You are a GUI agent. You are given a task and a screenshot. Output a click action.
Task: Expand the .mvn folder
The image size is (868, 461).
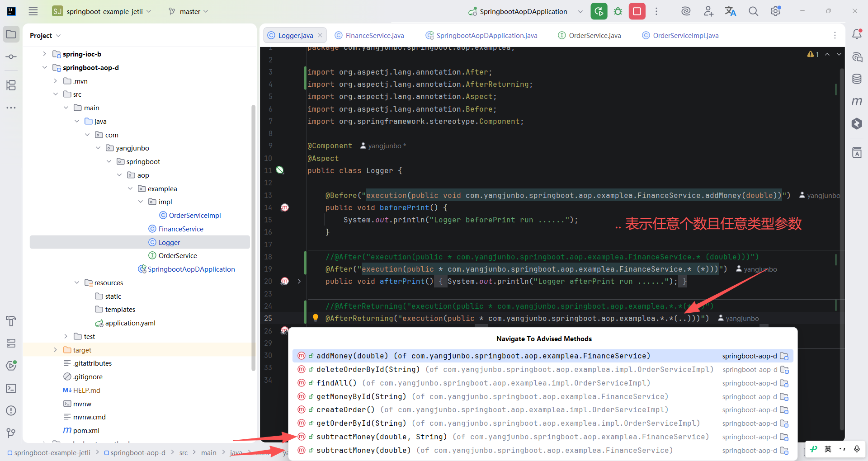[55, 81]
